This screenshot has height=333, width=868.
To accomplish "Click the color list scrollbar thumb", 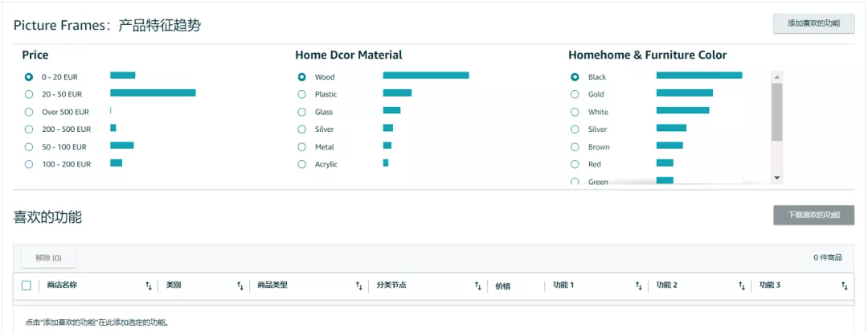I will point(776,111).
